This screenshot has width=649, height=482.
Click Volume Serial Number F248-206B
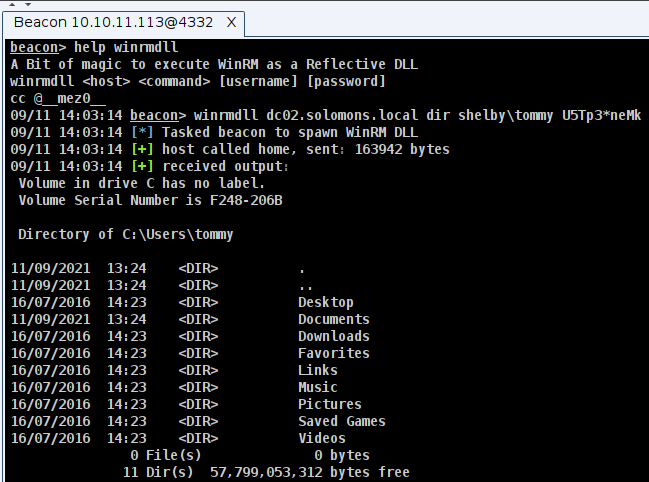tap(150, 200)
